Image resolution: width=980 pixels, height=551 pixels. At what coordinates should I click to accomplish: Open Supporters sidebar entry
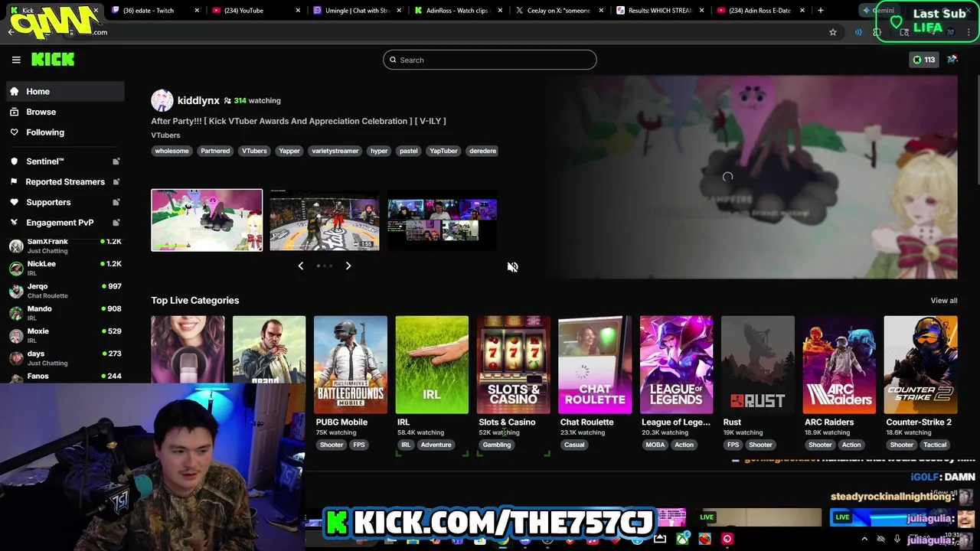66,202
